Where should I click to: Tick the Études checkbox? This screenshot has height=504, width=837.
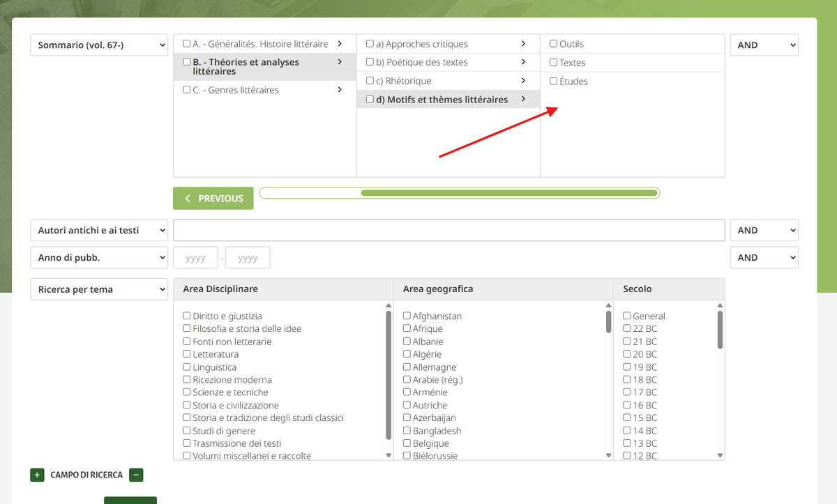pos(554,81)
